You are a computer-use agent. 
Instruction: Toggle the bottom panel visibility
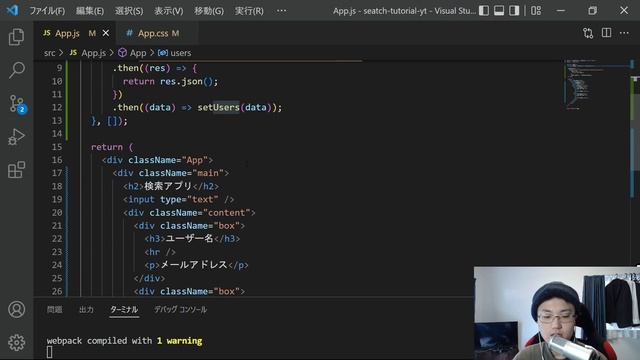coord(499,11)
